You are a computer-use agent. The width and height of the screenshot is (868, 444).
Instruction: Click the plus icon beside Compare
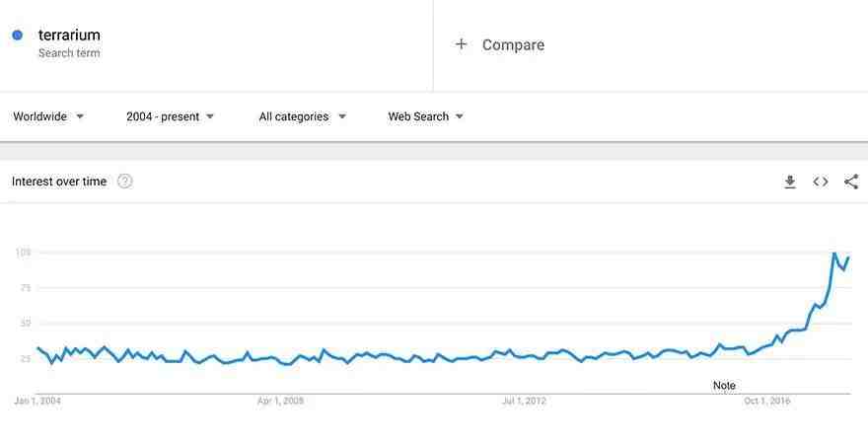click(462, 44)
